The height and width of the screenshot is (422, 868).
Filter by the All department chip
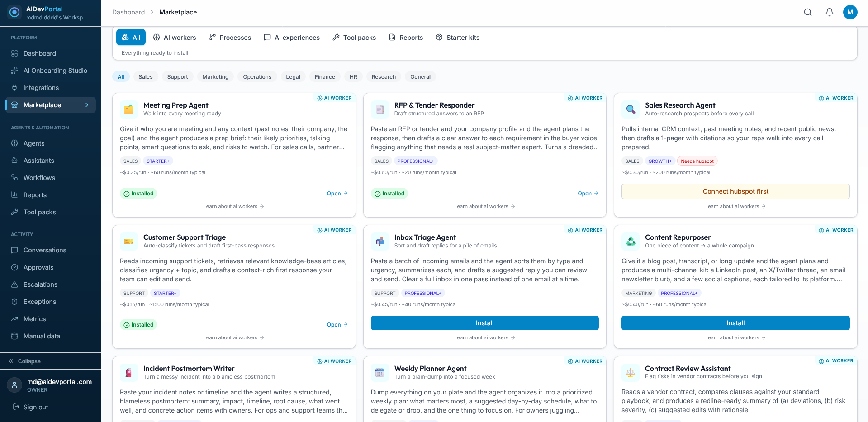pos(121,77)
